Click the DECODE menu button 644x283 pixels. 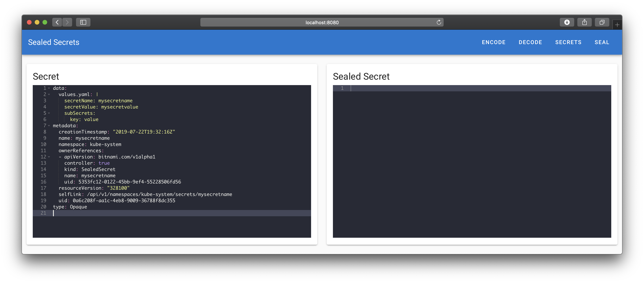click(x=530, y=42)
